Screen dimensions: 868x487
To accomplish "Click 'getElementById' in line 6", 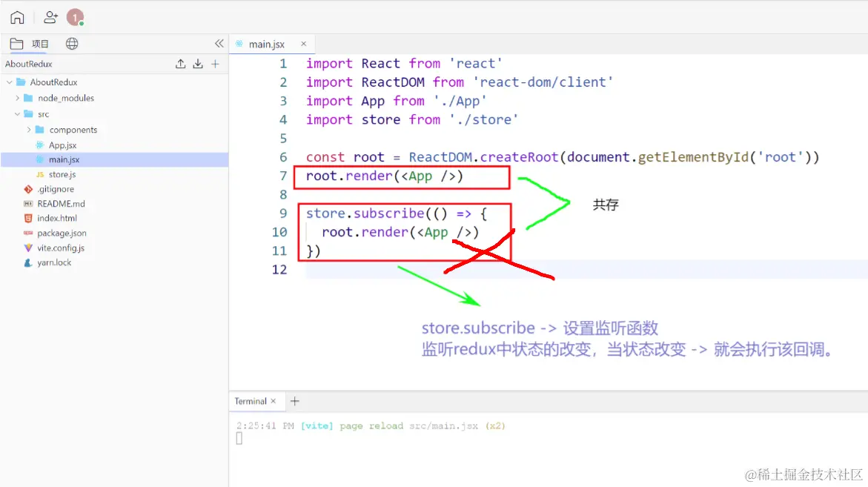I will coord(694,157).
